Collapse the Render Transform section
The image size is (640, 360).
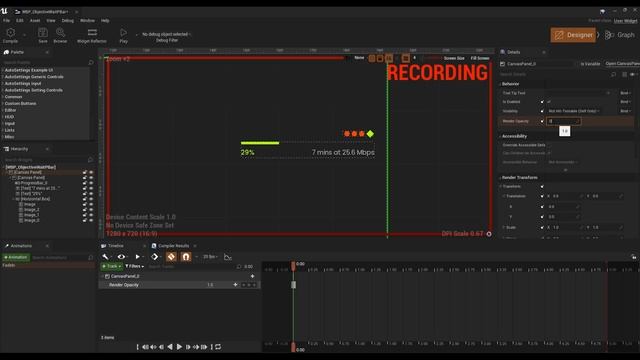click(x=501, y=178)
